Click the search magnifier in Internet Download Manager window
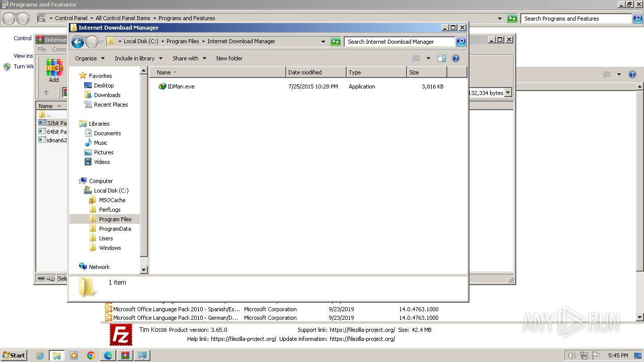644x362 pixels. point(461,42)
